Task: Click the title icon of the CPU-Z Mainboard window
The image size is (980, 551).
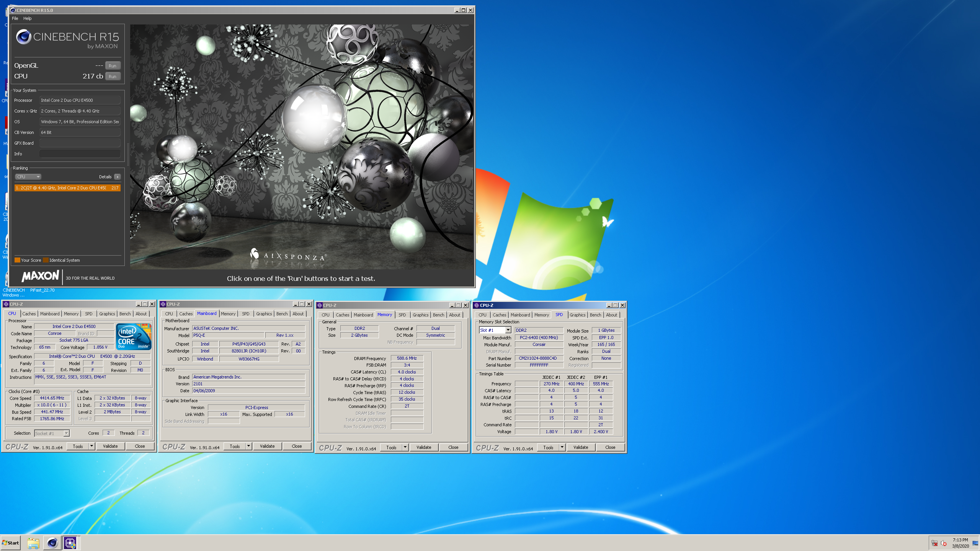Action: point(163,304)
